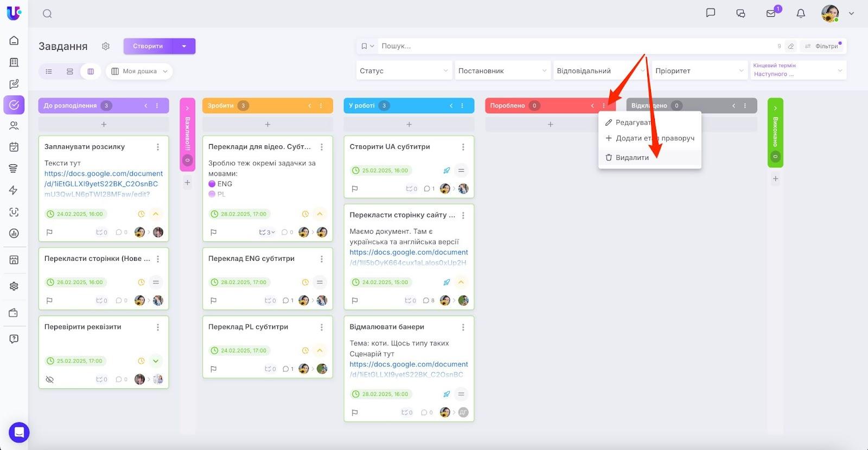Open the Статус filter dropdown
Image resolution: width=868 pixels, height=450 pixels.
click(404, 70)
